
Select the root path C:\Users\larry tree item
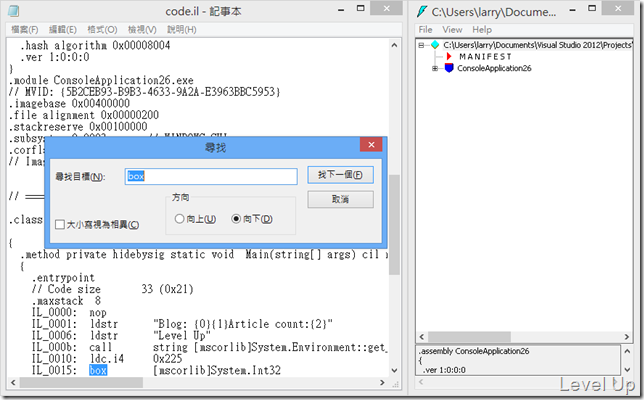537,45
